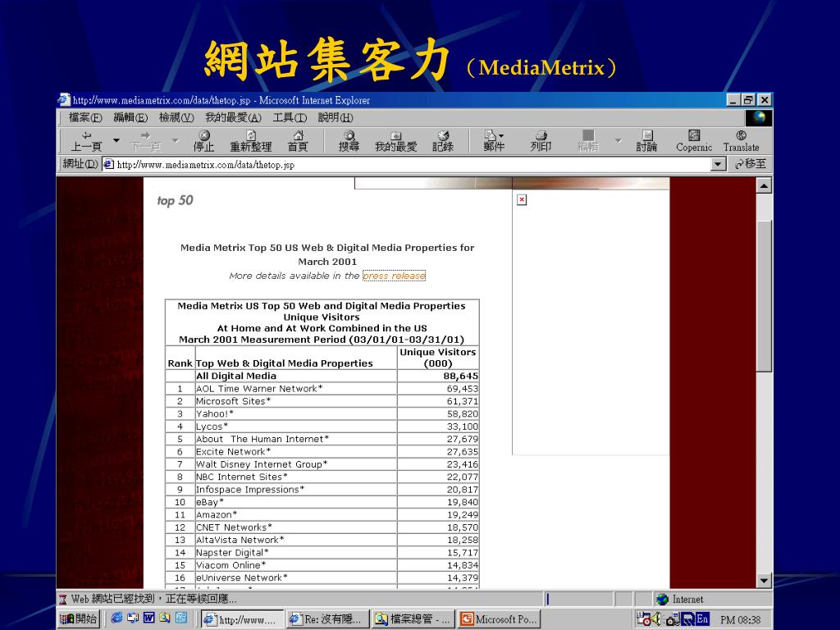Open the 檢視(V) menu

click(x=176, y=117)
